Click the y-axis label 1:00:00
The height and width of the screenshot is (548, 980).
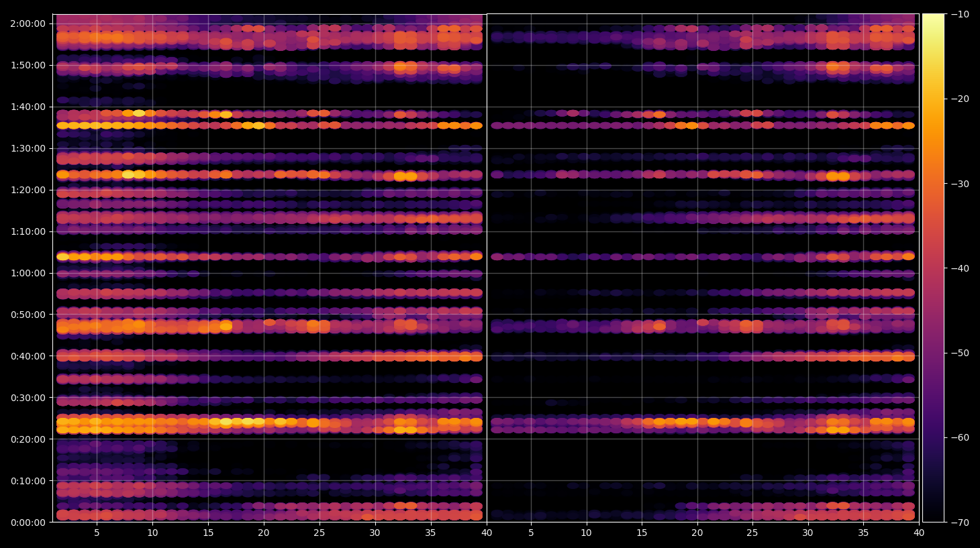28,273
